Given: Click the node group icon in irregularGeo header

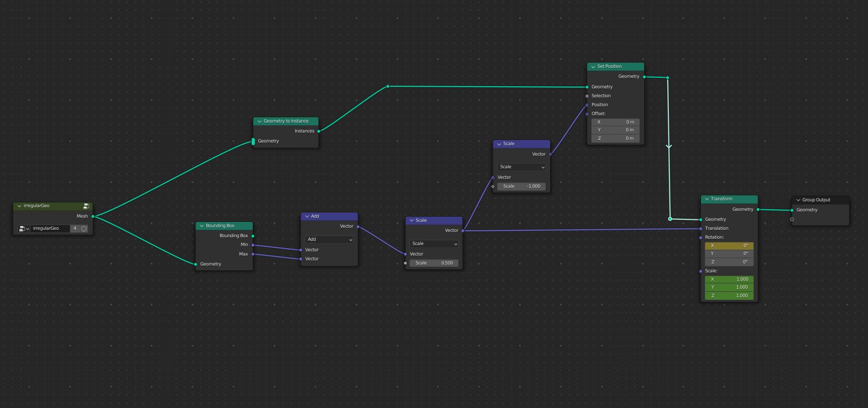Looking at the screenshot, I should pos(86,206).
